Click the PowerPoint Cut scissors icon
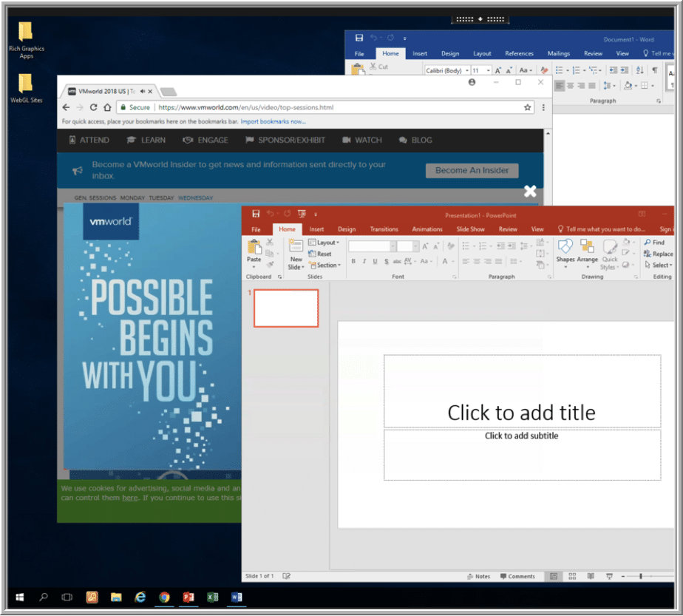 click(270, 242)
